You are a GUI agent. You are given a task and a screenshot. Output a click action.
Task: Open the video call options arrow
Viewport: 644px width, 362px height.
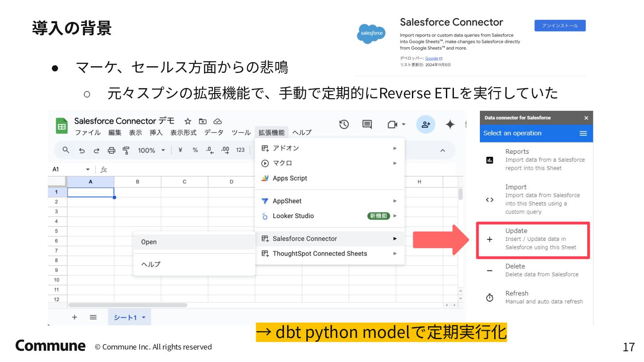tap(403, 124)
